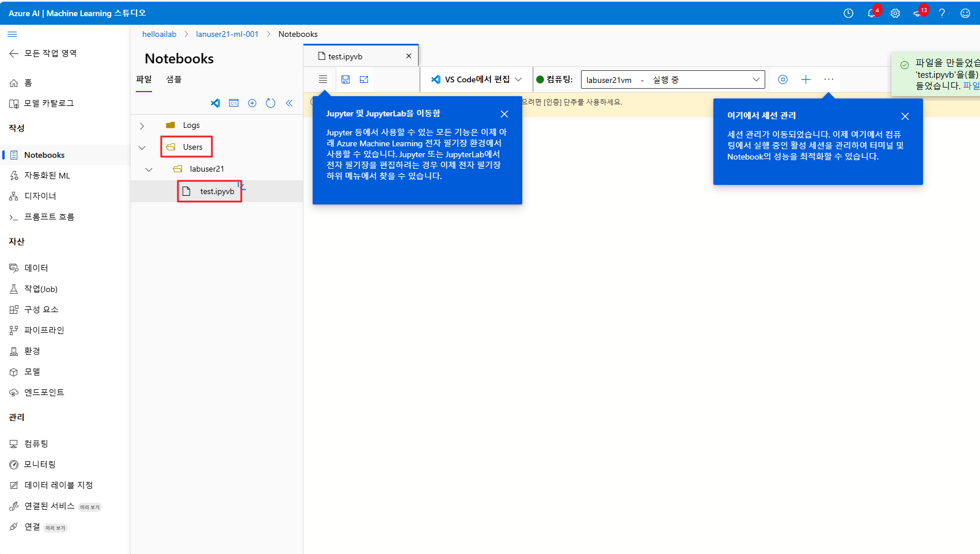Expand the Logs folder chevron
Viewport: 980px width, 554px height.
click(x=142, y=126)
